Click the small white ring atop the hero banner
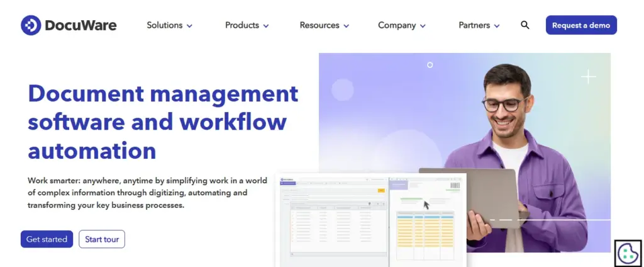 (x=430, y=65)
